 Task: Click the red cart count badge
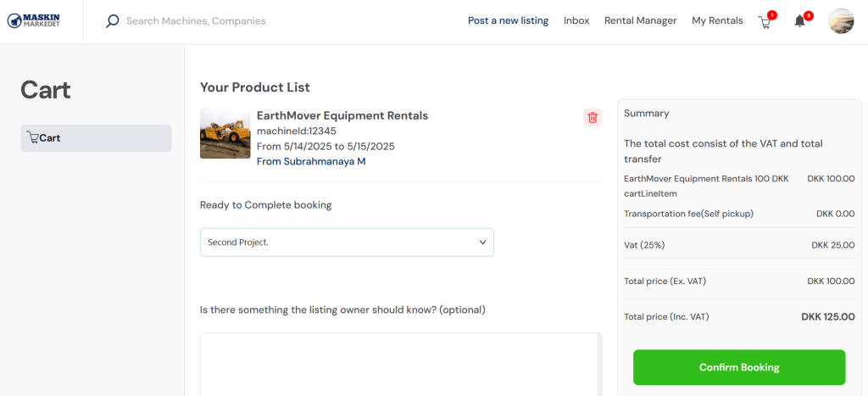[x=772, y=15]
